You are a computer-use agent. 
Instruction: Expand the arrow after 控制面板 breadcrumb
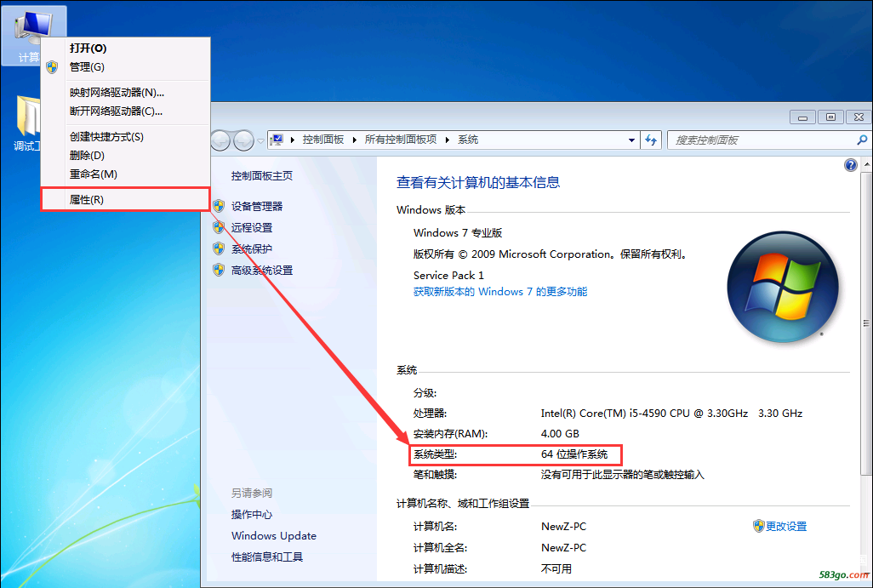tap(354, 140)
